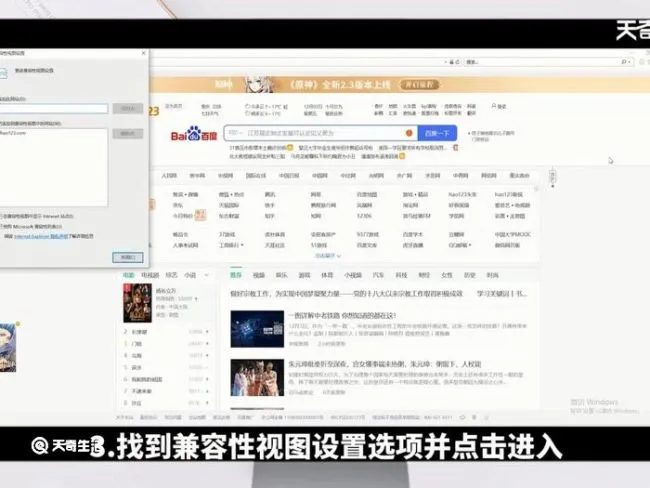Close the compatibility view settings dialog with X
The image size is (650, 488).
click(143, 53)
